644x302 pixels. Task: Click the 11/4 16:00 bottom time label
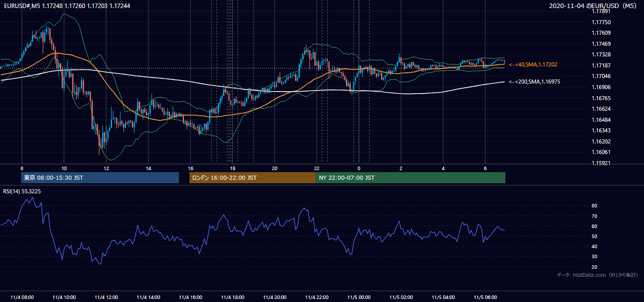point(190,297)
